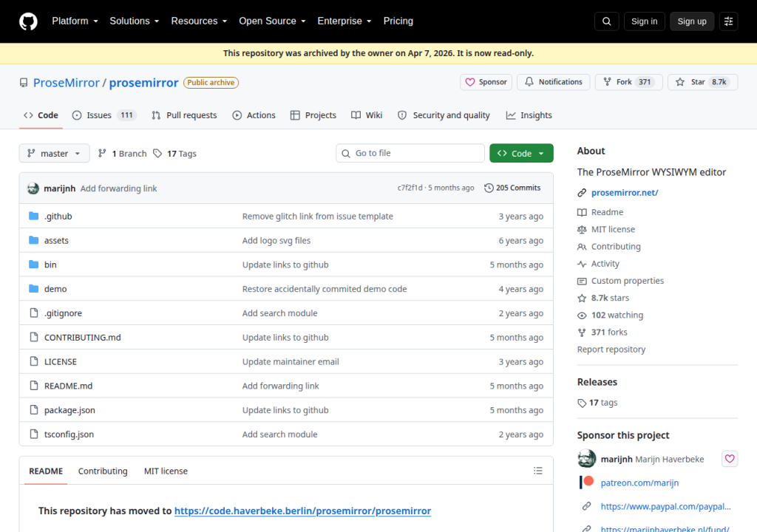This screenshot has width=757, height=532.
Task: Open the ProseMirror owner link
Action: coord(66,83)
